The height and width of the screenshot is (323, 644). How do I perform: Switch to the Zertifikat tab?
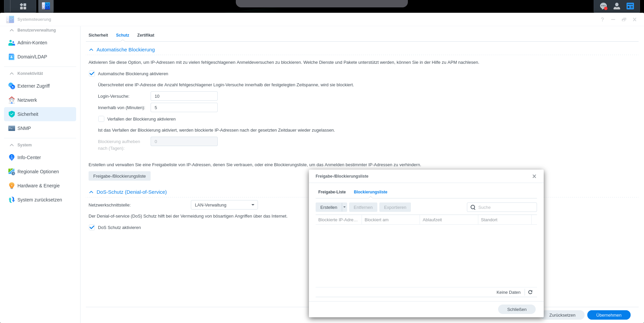tap(146, 35)
